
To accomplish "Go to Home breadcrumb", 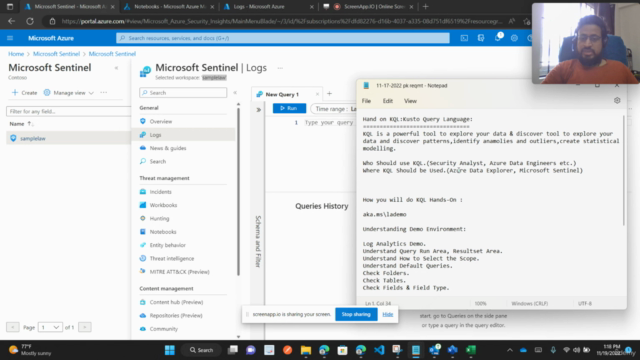I will coord(16,54).
